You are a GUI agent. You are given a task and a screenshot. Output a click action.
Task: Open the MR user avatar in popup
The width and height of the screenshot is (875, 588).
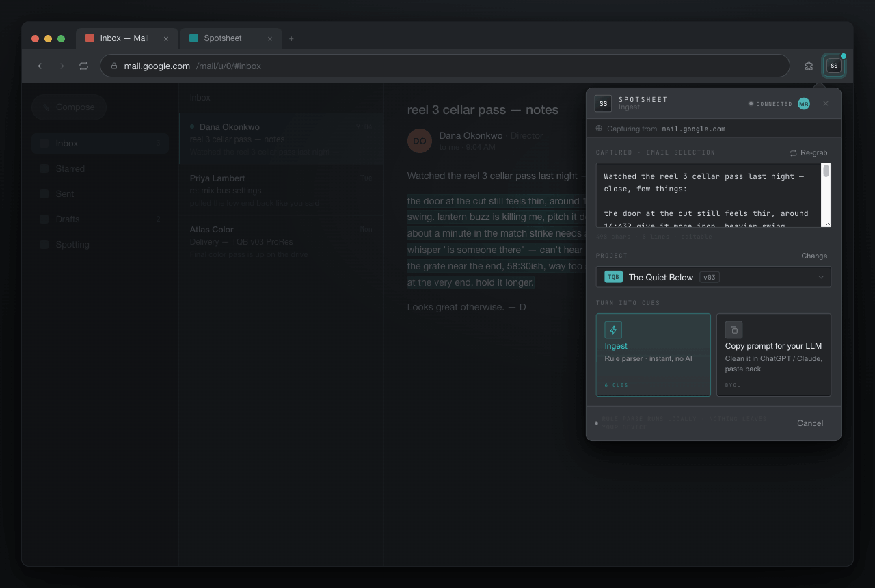click(x=804, y=103)
